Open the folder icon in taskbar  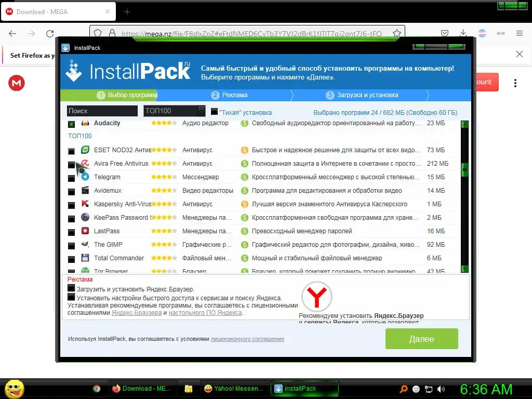(188, 389)
